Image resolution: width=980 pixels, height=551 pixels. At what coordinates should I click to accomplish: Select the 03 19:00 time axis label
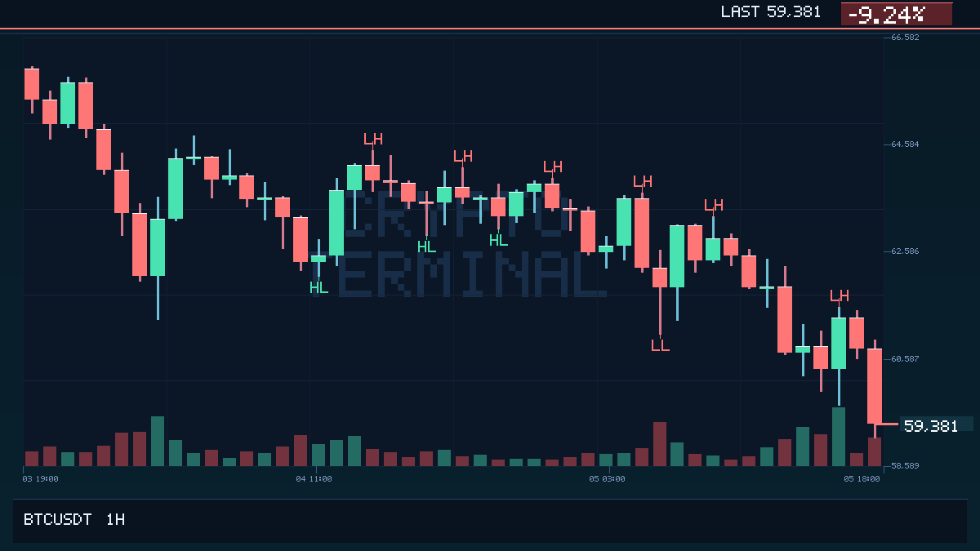pyautogui.click(x=40, y=478)
